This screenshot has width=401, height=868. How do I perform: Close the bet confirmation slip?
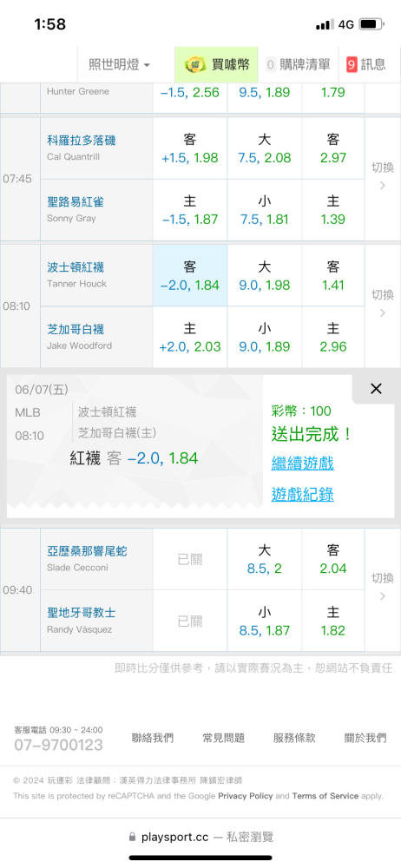376,389
